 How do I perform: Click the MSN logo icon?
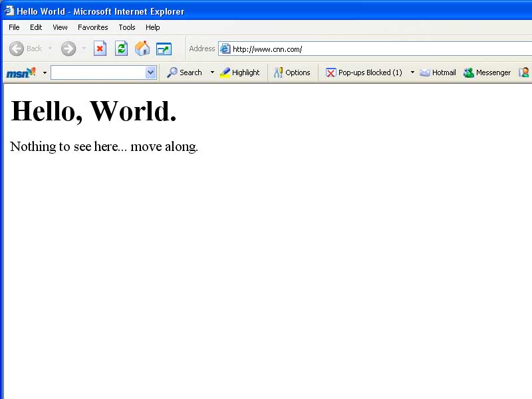[x=21, y=72]
